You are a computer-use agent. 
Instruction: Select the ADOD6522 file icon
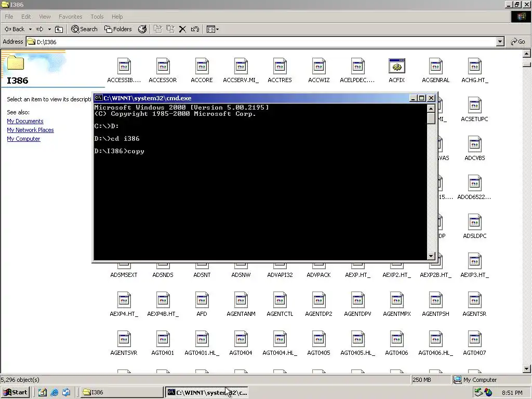[475, 183]
